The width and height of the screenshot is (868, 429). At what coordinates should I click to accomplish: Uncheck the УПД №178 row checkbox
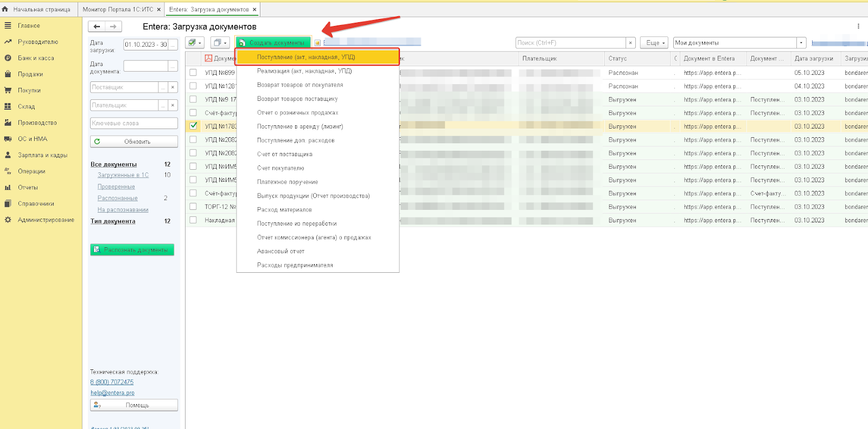click(x=193, y=126)
